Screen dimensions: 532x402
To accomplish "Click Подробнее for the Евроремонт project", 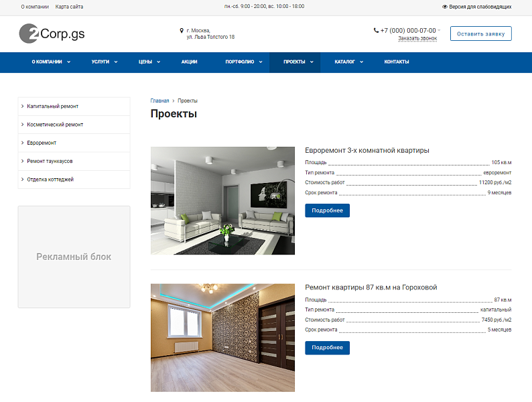I will [x=327, y=210].
